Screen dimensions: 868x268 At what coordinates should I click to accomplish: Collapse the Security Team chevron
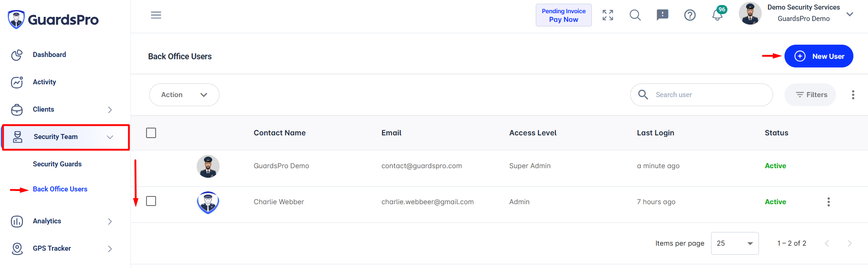[x=110, y=137]
